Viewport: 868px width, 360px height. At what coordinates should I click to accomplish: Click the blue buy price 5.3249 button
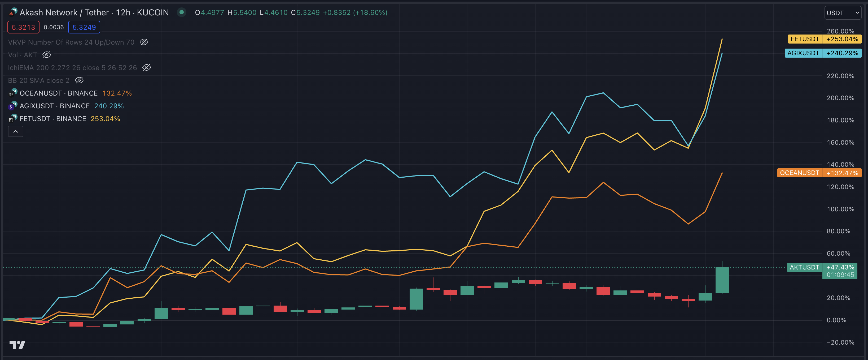pyautogui.click(x=84, y=27)
